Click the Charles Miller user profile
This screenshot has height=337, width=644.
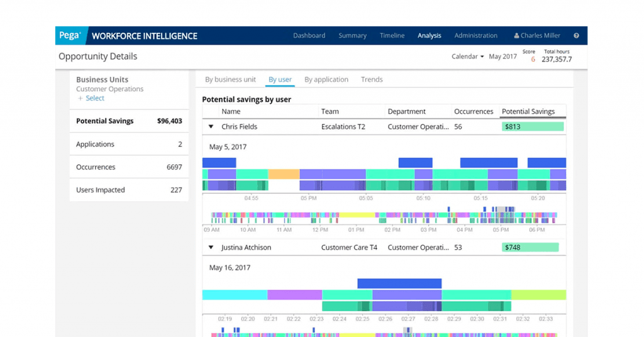click(x=539, y=36)
